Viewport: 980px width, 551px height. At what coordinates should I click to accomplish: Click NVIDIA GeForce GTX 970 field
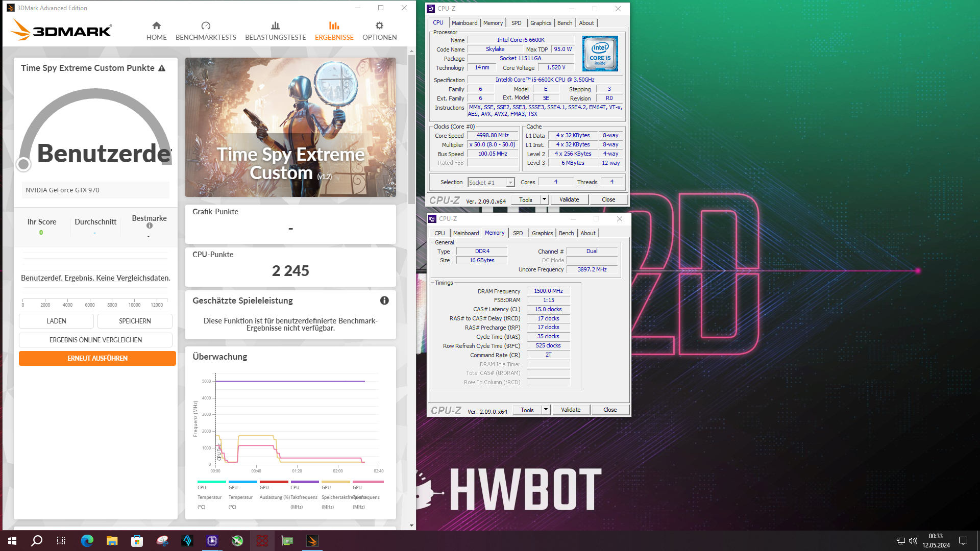95,190
